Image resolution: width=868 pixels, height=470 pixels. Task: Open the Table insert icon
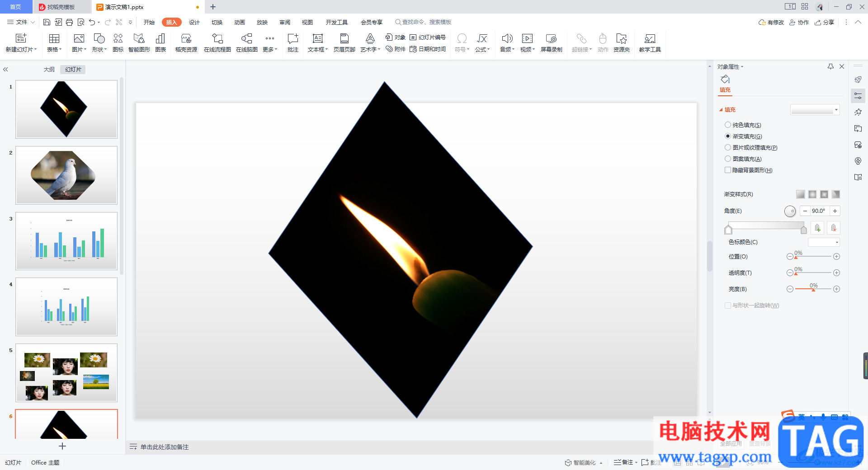point(54,38)
